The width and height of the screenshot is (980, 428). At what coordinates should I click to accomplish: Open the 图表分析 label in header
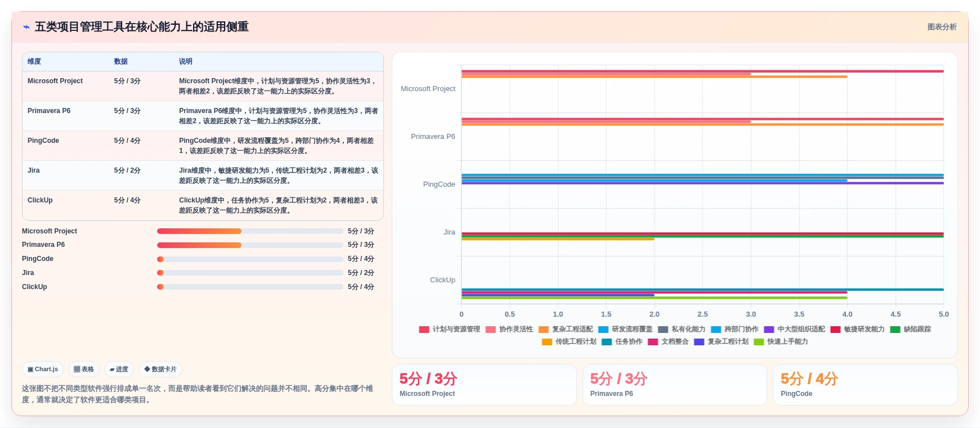[942, 27]
